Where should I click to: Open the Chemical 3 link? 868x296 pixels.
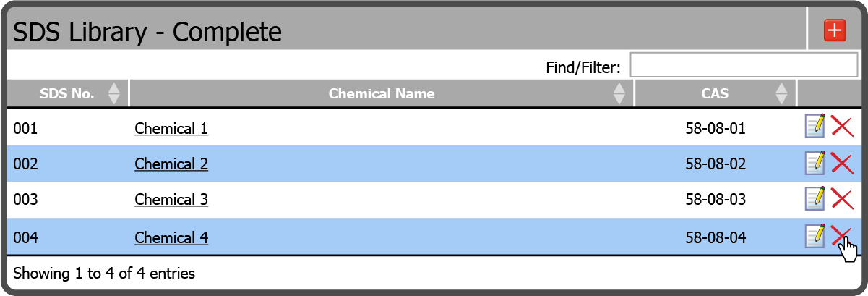point(171,199)
